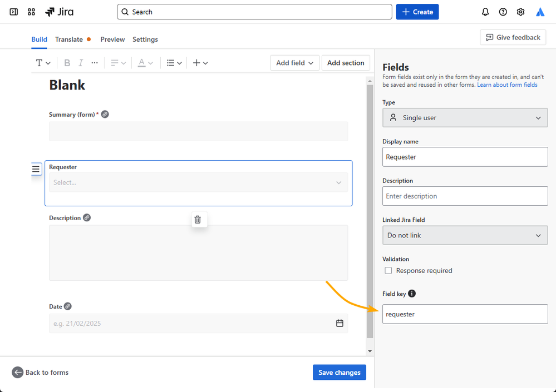
Task: Toggle bold formatting
Action: click(67, 63)
